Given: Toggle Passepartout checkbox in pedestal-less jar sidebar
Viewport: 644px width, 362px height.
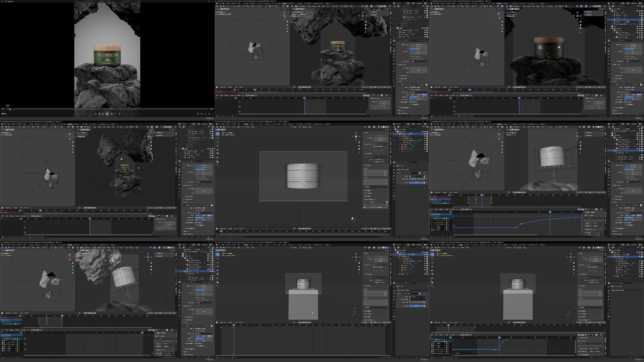Looking at the screenshot, I should coord(374,146).
